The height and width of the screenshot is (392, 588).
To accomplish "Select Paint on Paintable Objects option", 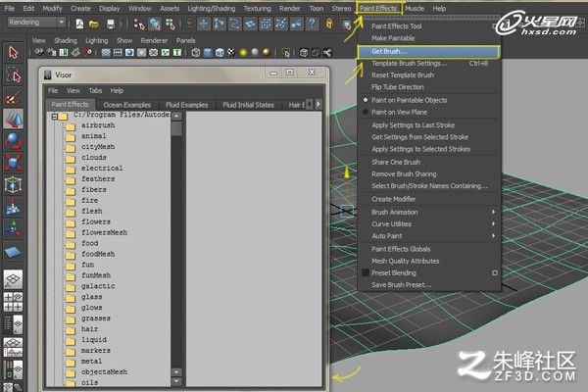I will (409, 100).
